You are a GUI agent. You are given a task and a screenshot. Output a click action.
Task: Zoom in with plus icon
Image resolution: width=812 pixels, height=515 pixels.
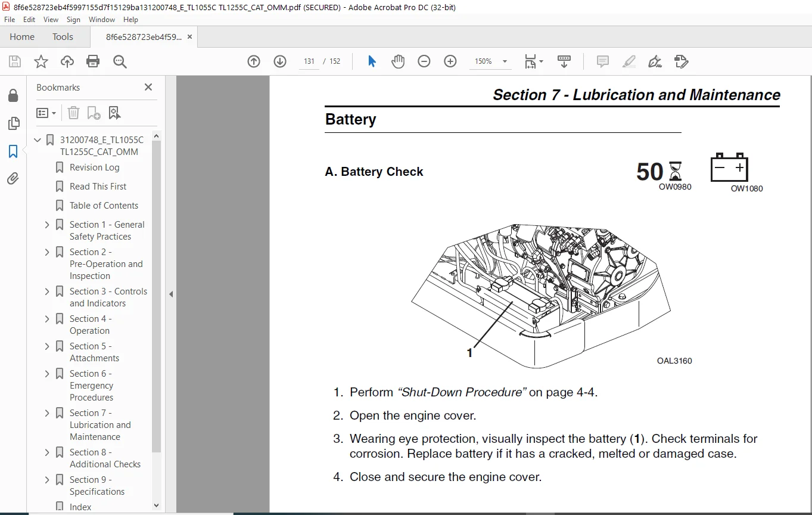[x=450, y=61]
